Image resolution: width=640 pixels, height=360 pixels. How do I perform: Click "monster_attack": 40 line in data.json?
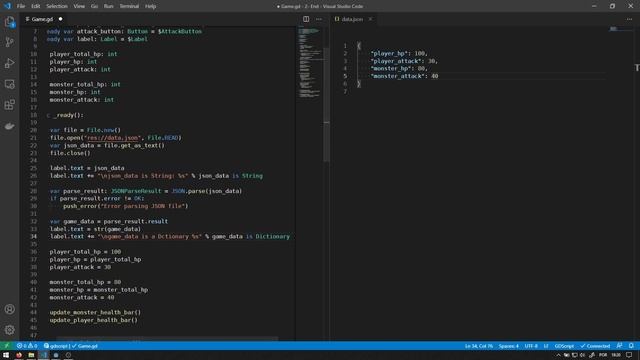click(x=404, y=76)
